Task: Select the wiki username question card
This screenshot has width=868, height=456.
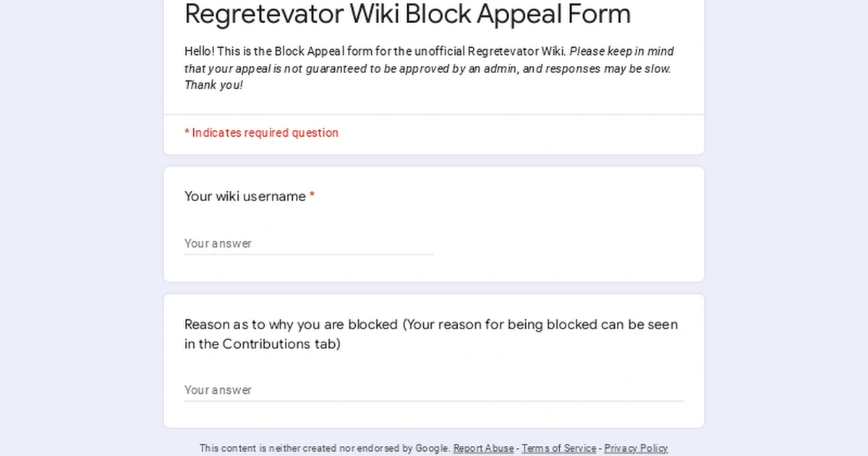Action: tap(434, 223)
